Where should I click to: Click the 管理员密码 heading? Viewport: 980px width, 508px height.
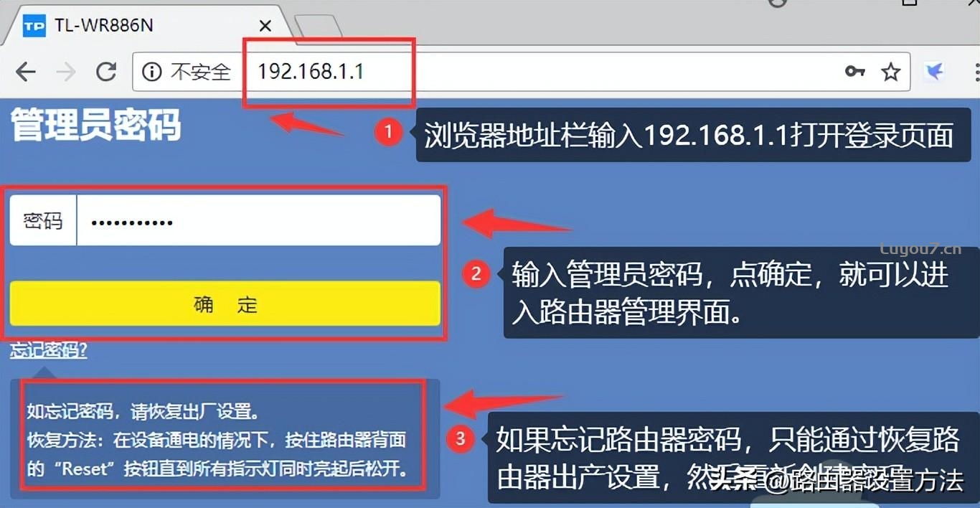(95, 125)
